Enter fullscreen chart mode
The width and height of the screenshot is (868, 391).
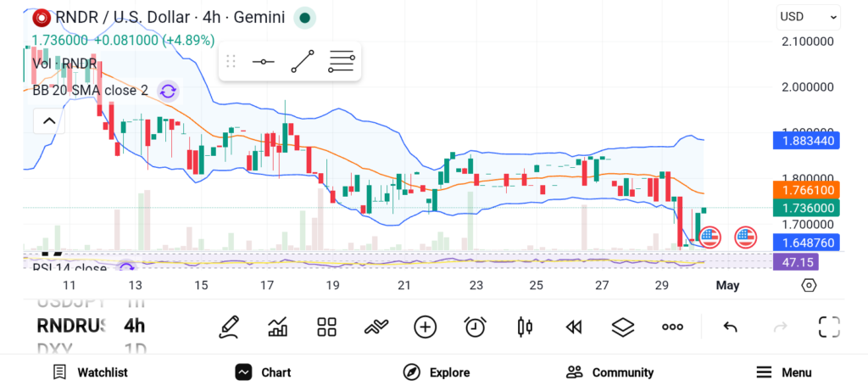[x=829, y=327]
